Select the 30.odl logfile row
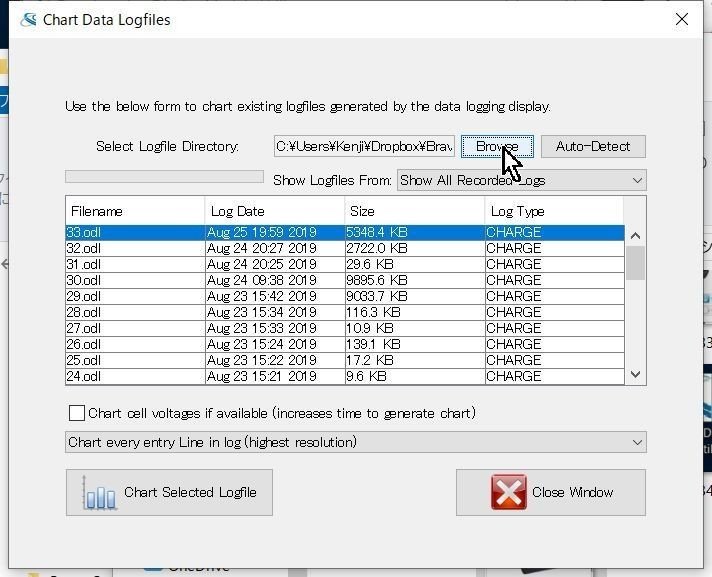 click(x=345, y=280)
